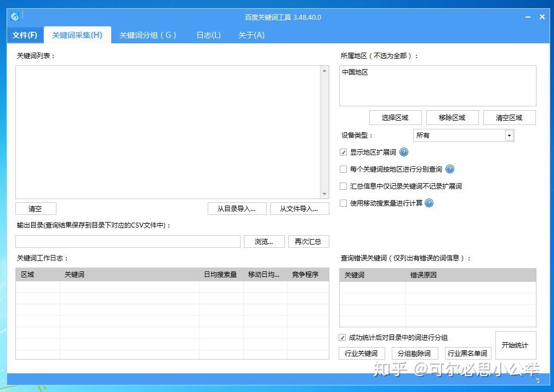The width and height of the screenshot is (554, 392).
Task: Click 错误原因 column header
Action: [471, 275]
